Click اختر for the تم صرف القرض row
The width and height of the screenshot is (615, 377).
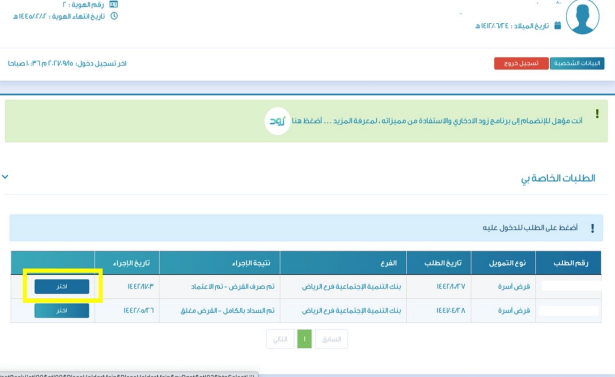click(62, 286)
